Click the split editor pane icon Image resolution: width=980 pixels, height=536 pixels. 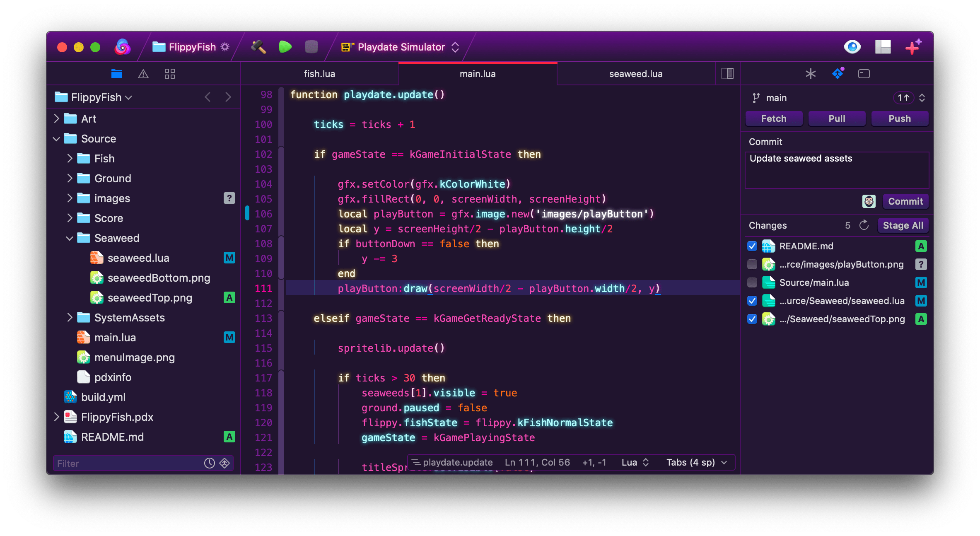[727, 74]
